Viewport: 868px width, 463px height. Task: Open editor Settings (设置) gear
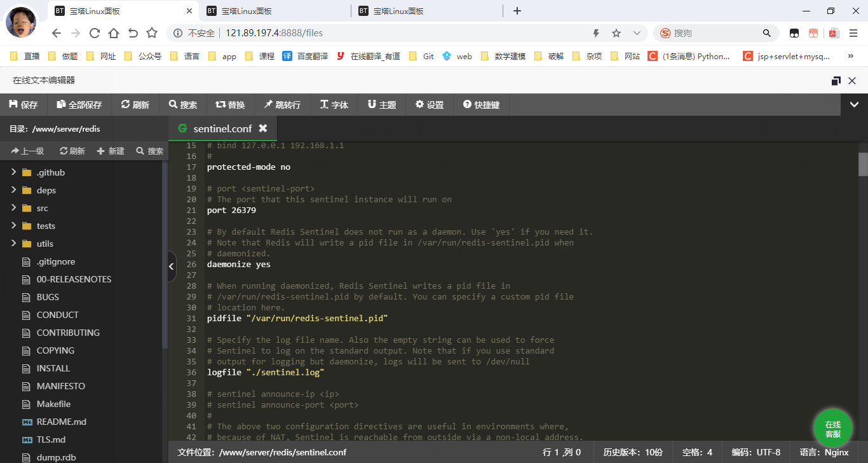[x=430, y=105]
